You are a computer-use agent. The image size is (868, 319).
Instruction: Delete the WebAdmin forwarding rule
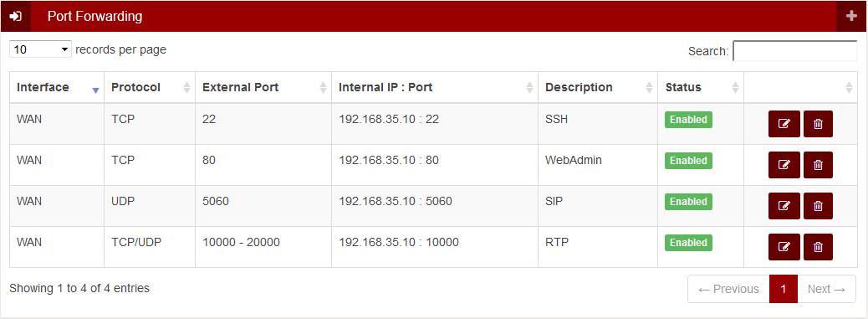(x=818, y=165)
